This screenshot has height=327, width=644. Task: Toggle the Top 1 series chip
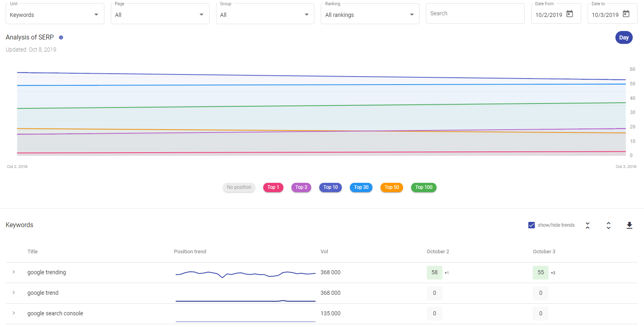point(273,187)
